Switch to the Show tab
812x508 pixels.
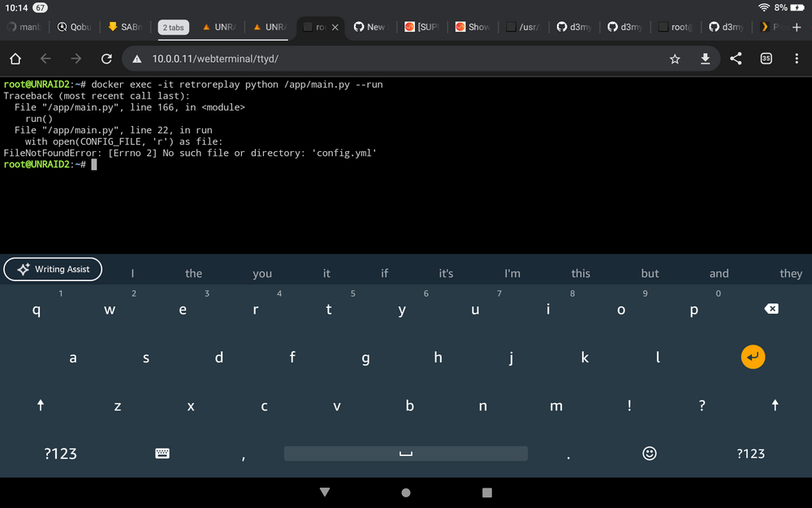[472, 27]
